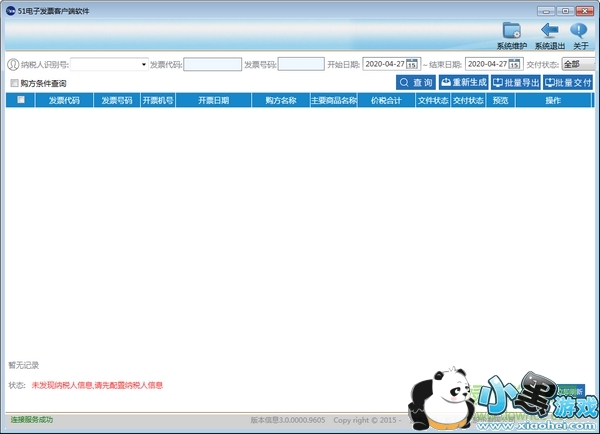Open the 交付状态 全部 dropdown

point(578,64)
